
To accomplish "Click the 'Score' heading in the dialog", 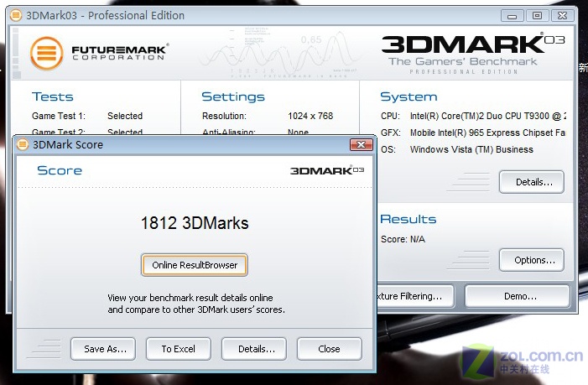I will click(60, 170).
